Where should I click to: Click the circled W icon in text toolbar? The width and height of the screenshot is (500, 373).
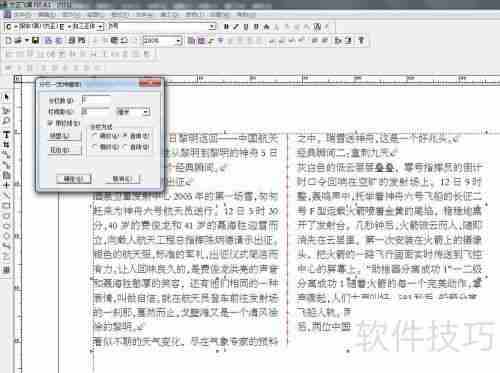click(x=317, y=27)
